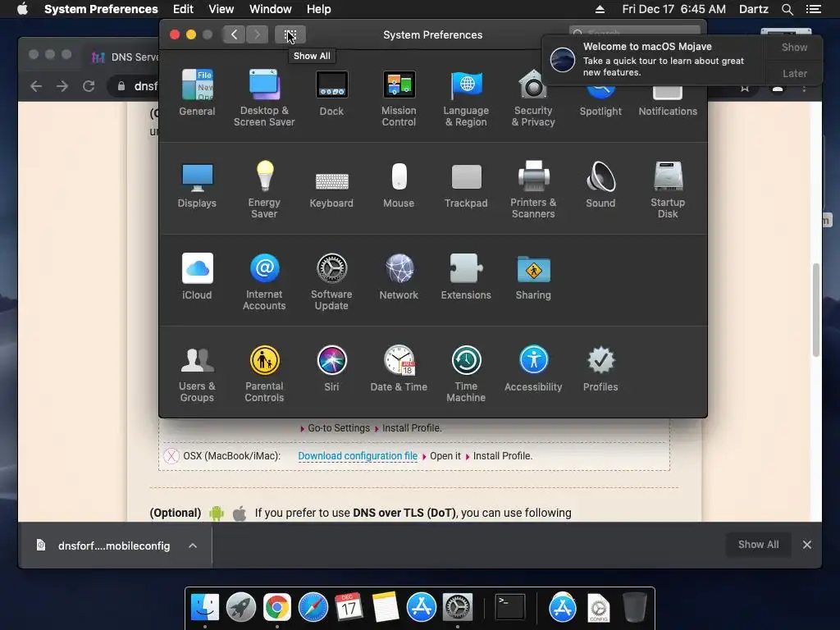
Task: Open Date & Time preferences
Action: coord(399,368)
